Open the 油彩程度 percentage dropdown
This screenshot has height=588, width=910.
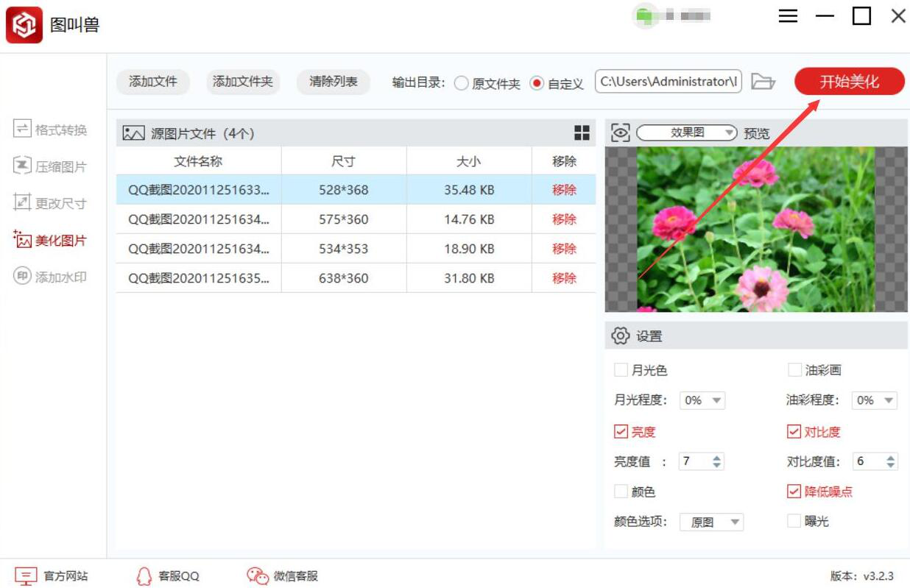[875, 400]
